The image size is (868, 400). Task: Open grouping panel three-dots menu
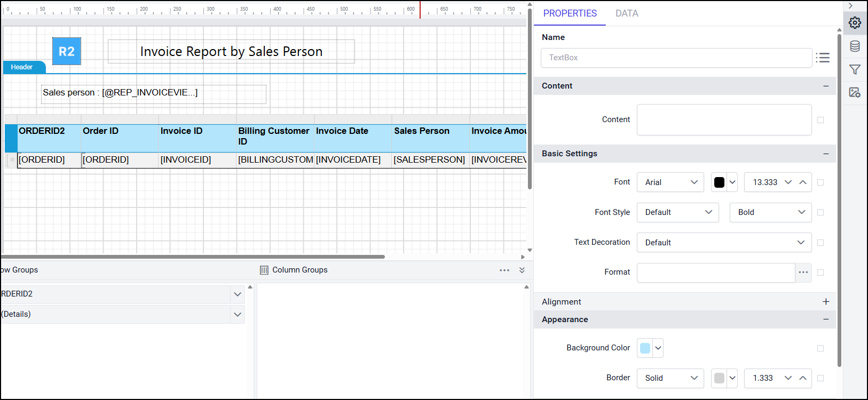tap(504, 270)
